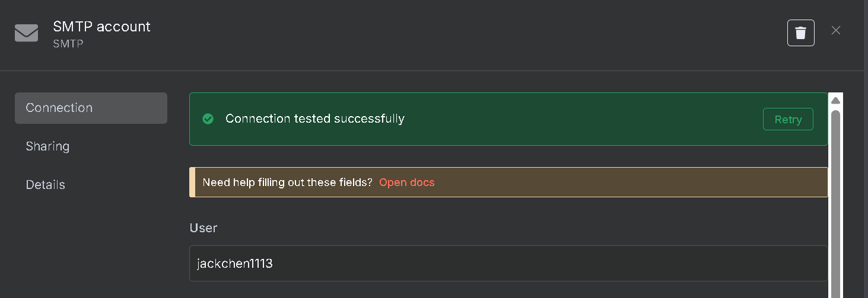Viewport: 868px width, 298px height.
Task: Close the SMTP account dialog
Action: (836, 30)
